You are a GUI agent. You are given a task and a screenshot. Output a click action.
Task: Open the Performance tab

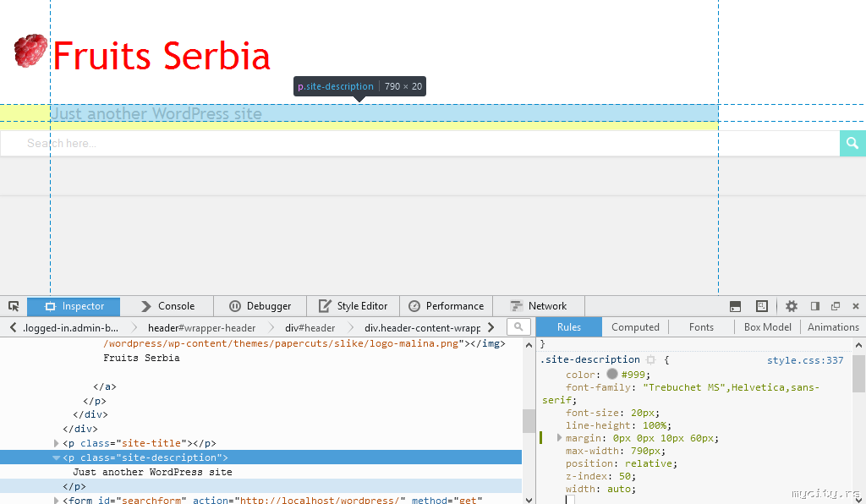[446, 306]
